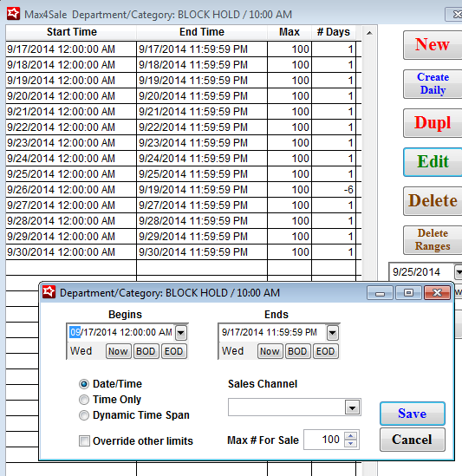This screenshot has height=476, width=462.
Task: Click the -6 days cell
Action: click(334, 190)
